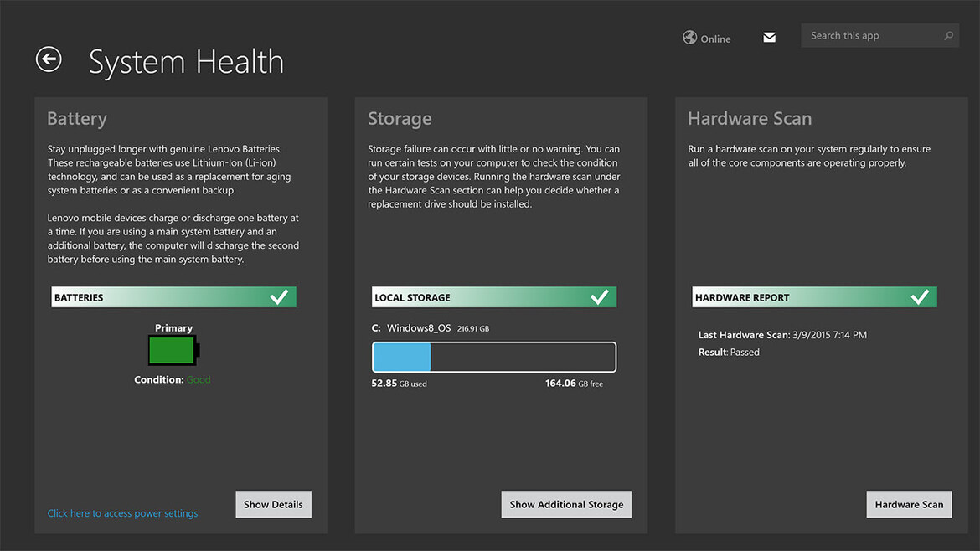Viewport: 980px width, 551px height.
Task: Click the 'Result: Passed' line
Action: point(729,353)
